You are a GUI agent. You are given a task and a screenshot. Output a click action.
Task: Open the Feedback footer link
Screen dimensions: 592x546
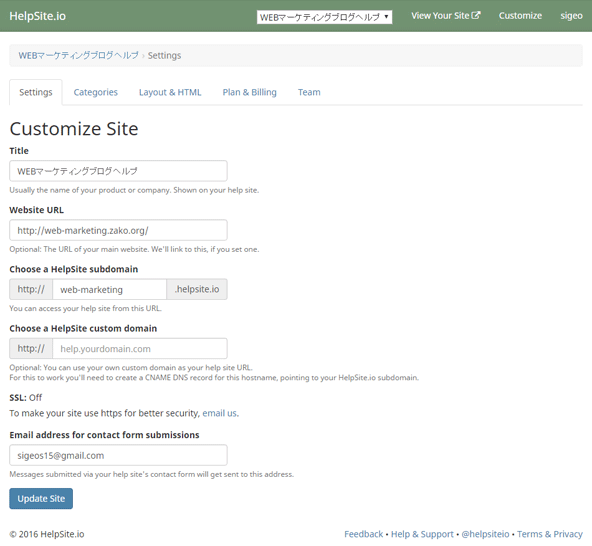pos(363,534)
